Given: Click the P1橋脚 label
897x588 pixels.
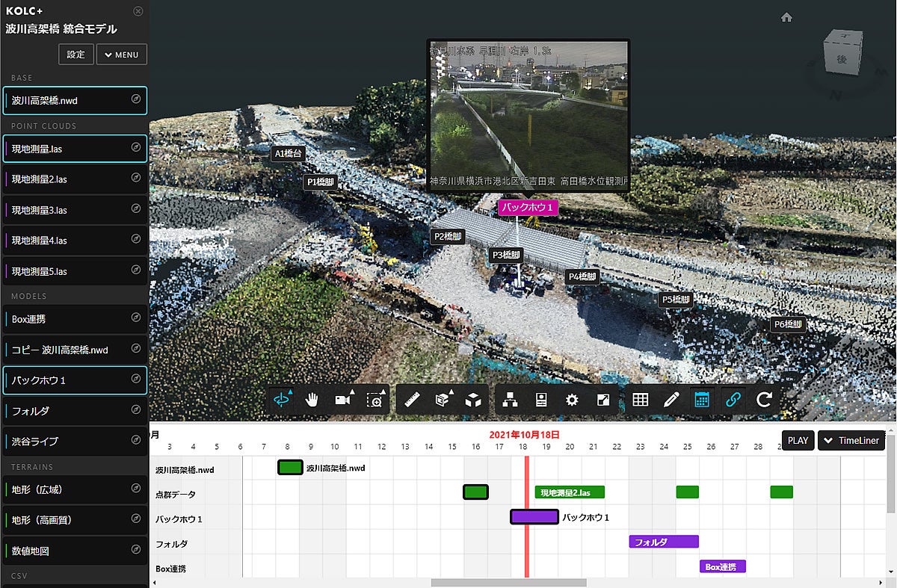Looking at the screenshot, I should coord(321,182).
